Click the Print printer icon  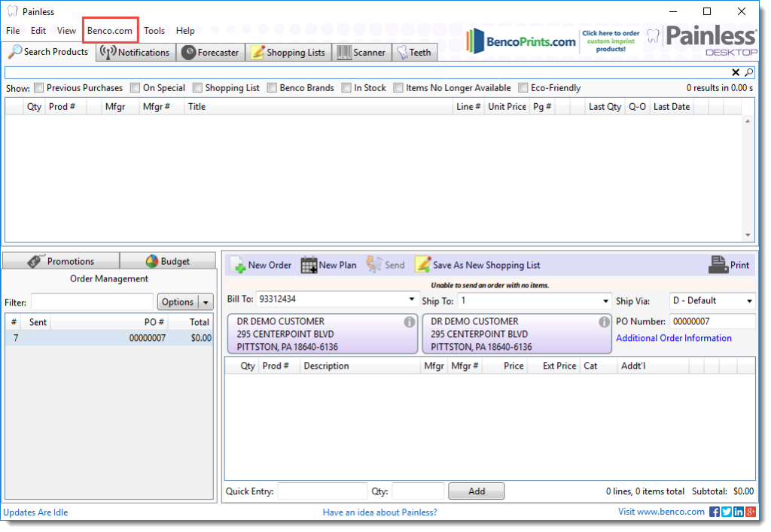(x=718, y=265)
